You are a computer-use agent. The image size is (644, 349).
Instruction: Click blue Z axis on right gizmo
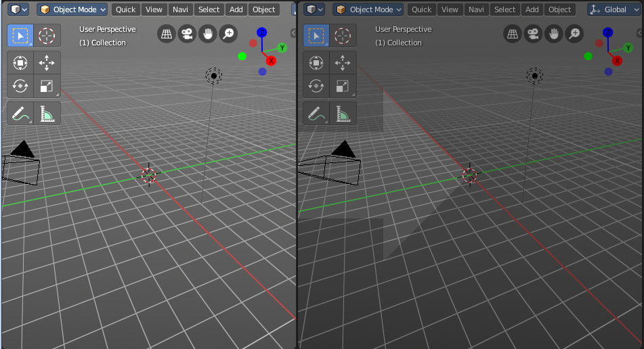(x=608, y=32)
